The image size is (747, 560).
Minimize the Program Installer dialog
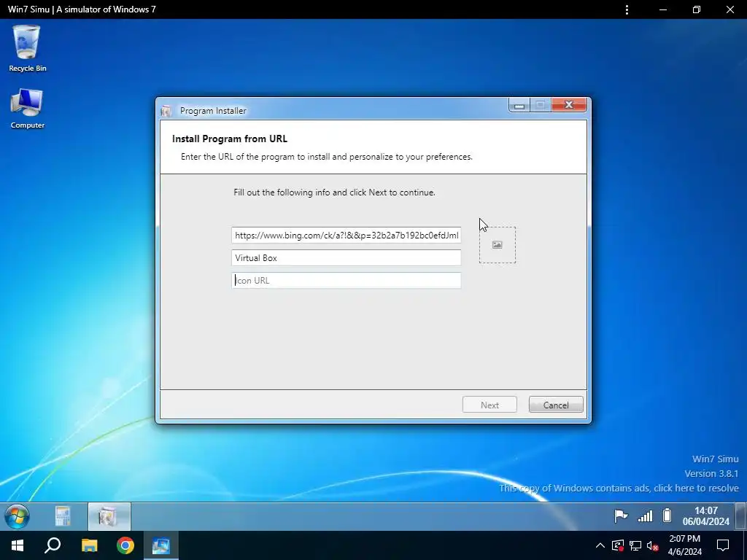click(x=519, y=105)
